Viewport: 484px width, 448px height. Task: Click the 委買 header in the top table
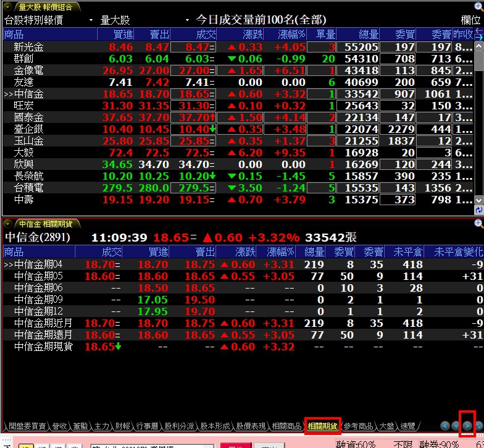pyautogui.click(x=398, y=35)
